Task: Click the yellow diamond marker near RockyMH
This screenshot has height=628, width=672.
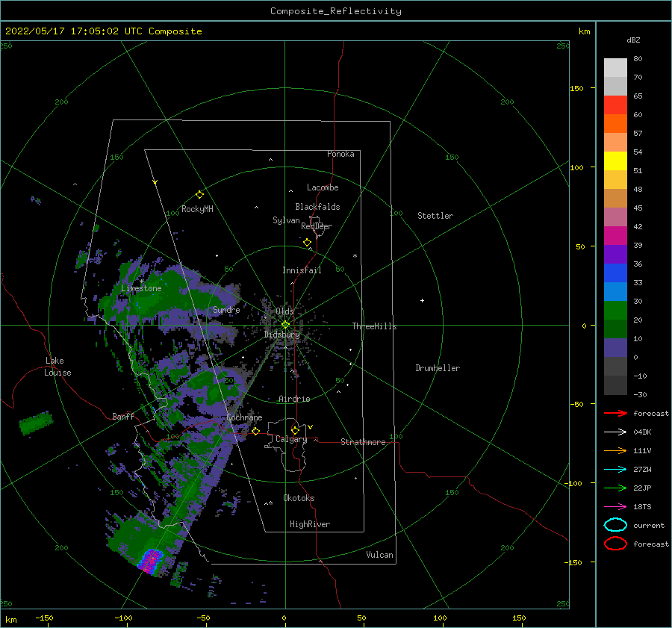Action: click(199, 195)
